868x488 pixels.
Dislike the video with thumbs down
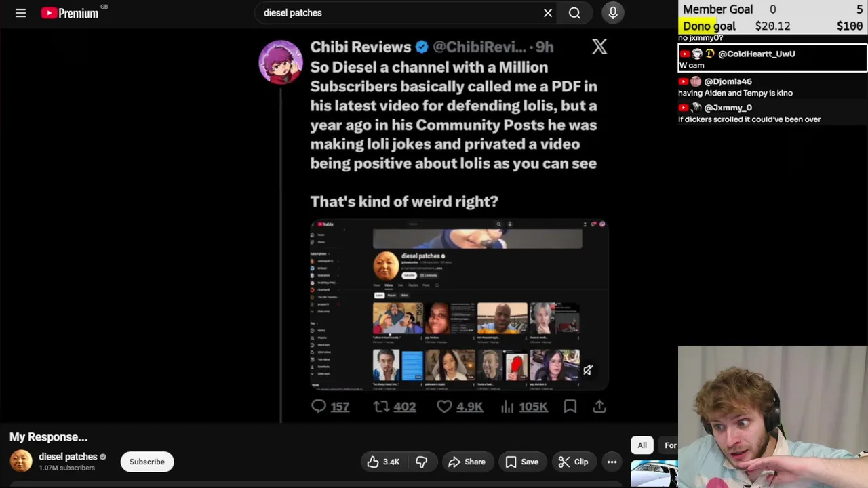[x=422, y=462]
